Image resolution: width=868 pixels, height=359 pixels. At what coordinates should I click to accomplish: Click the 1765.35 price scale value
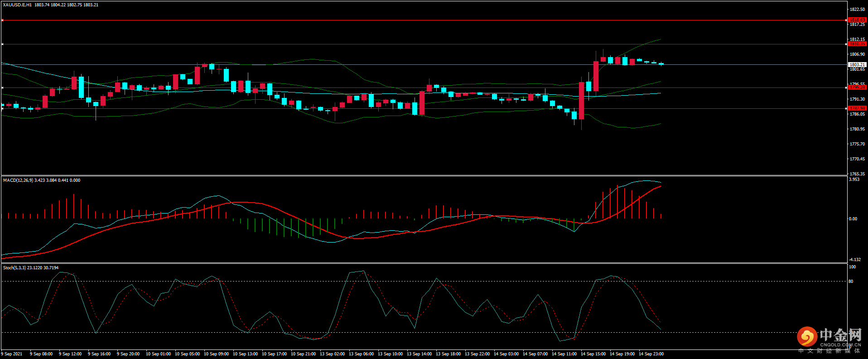pyautogui.click(x=857, y=174)
